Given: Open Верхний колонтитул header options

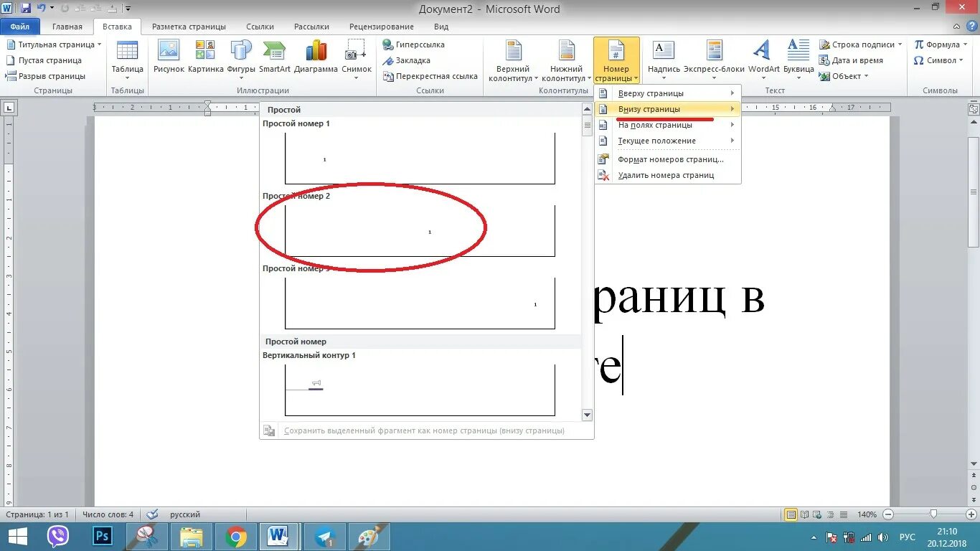Looking at the screenshot, I should click(x=513, y=61).
